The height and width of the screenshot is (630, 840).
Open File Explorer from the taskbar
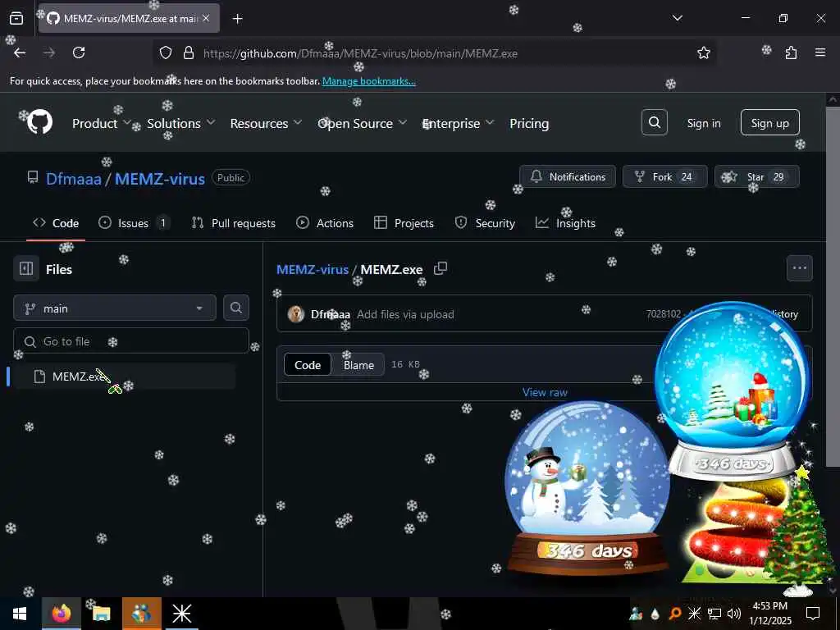pos(101,614)
